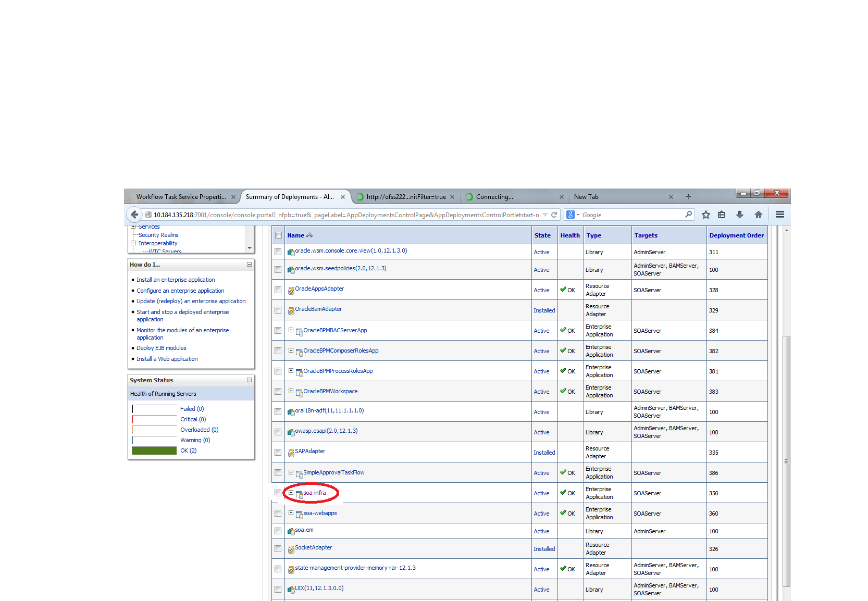Click the site identity globe icon
868x601 pixels.
148,215
